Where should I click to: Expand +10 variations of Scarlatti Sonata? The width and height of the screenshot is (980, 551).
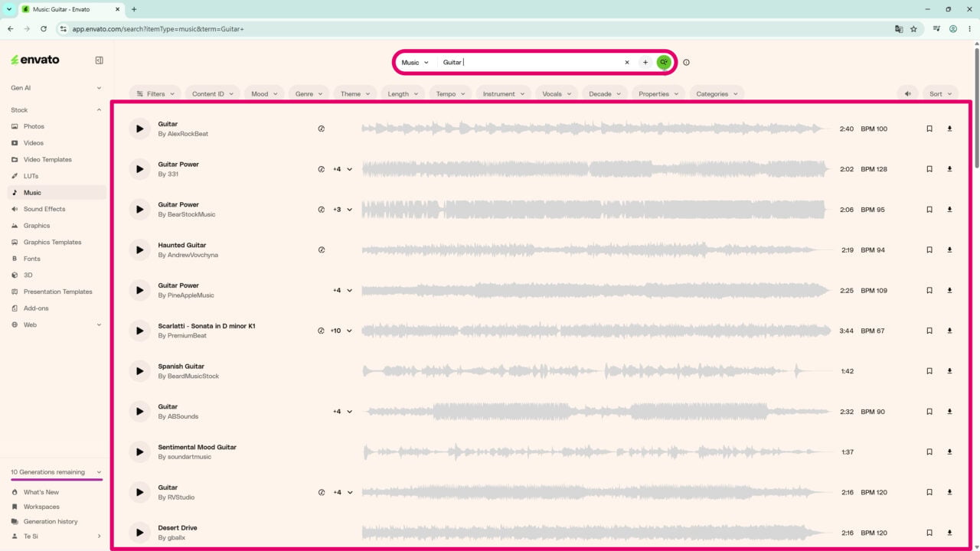[x=341, y=331]
